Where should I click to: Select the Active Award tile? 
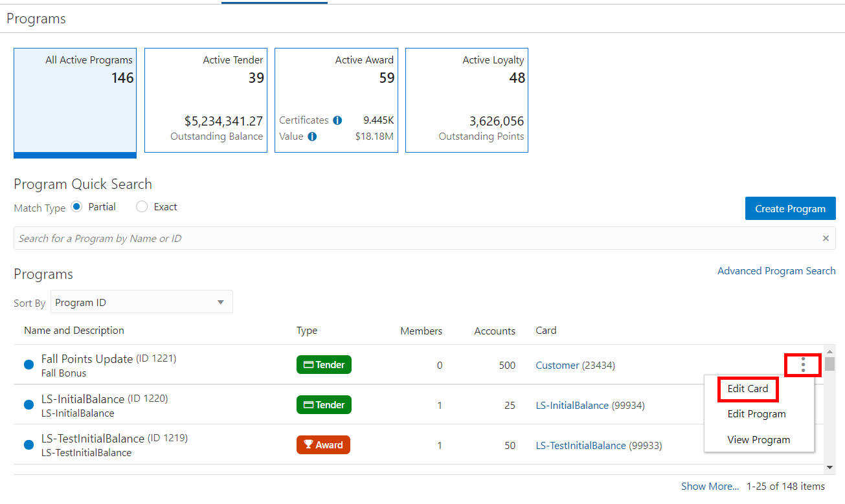point(337,100)
